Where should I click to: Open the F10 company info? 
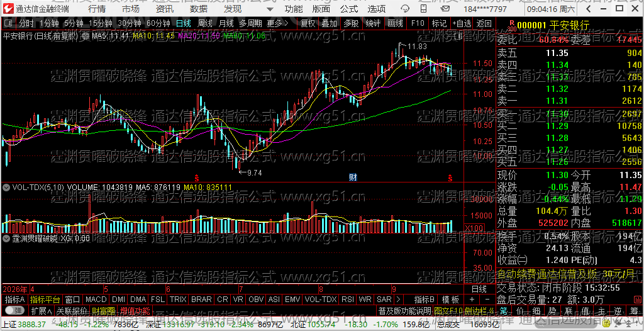click(x=418, y=23)
